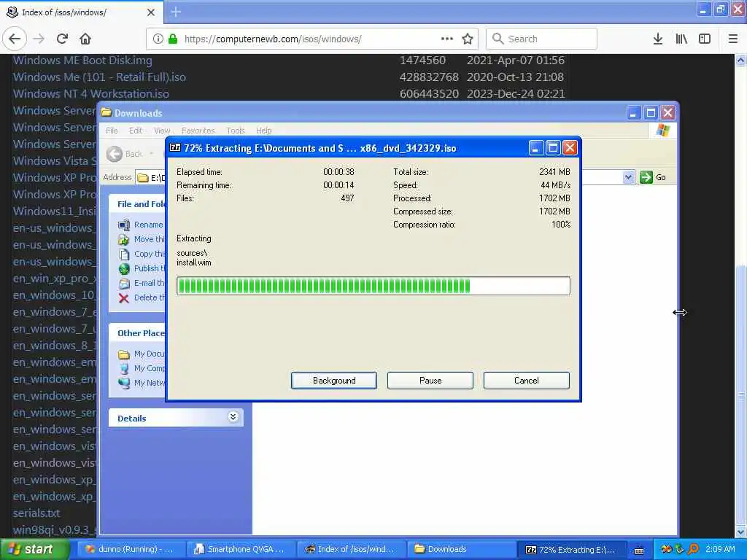
Task: Click Publish this file task icon
Action: pyautogui.click(x=124, y=269)
